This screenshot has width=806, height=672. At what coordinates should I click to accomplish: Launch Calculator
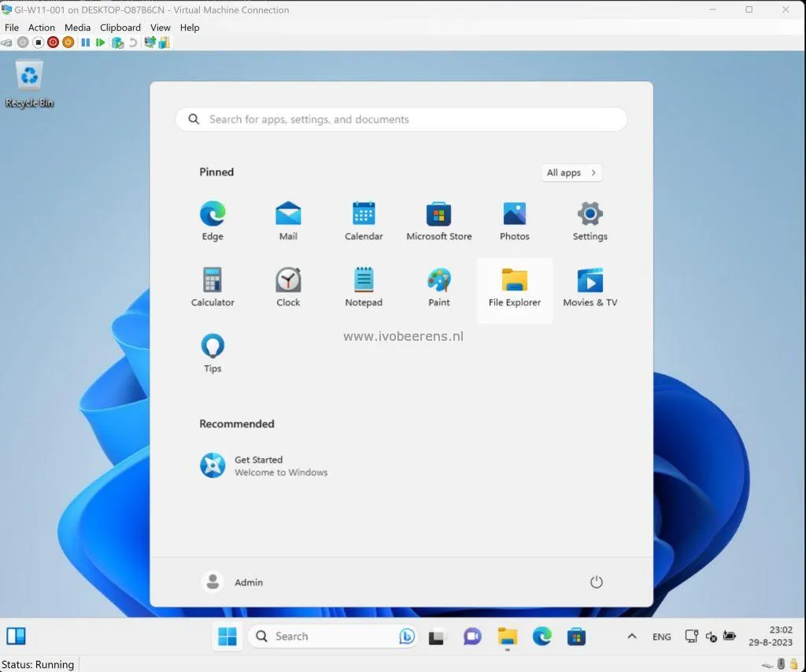[x=213, y=288]
